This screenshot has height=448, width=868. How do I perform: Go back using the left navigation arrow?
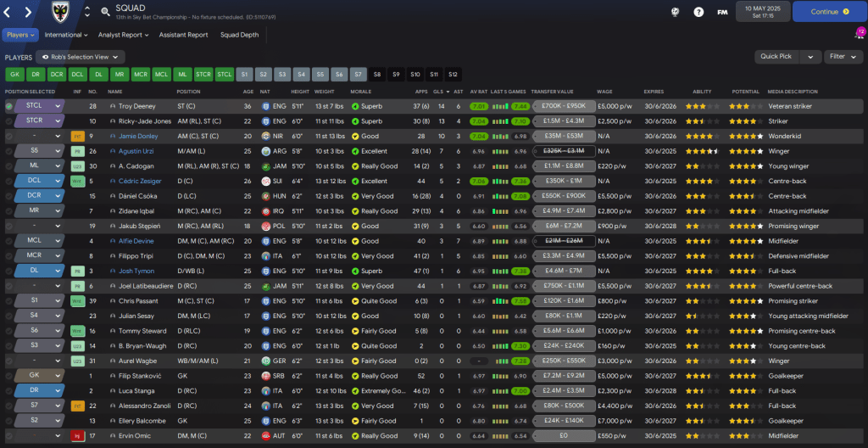(x=10, y=12)
